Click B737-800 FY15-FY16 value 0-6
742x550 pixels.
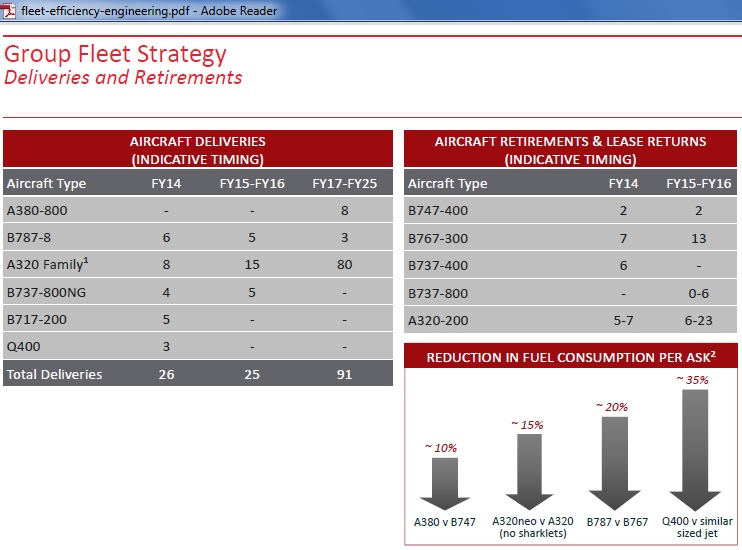point(698,293)
